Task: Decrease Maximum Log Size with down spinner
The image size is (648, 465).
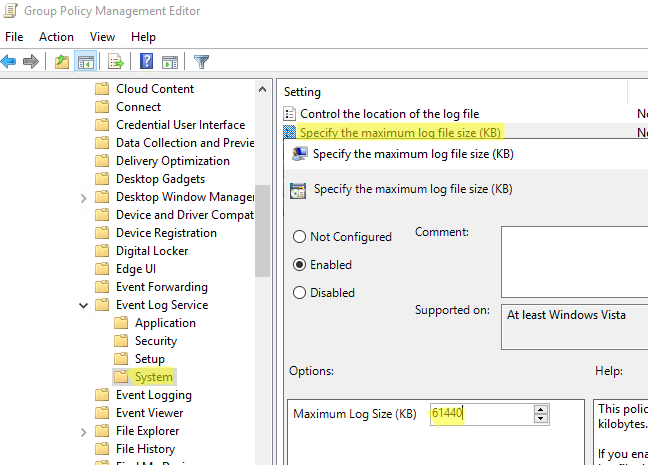Action: click(x=541, y=419)
